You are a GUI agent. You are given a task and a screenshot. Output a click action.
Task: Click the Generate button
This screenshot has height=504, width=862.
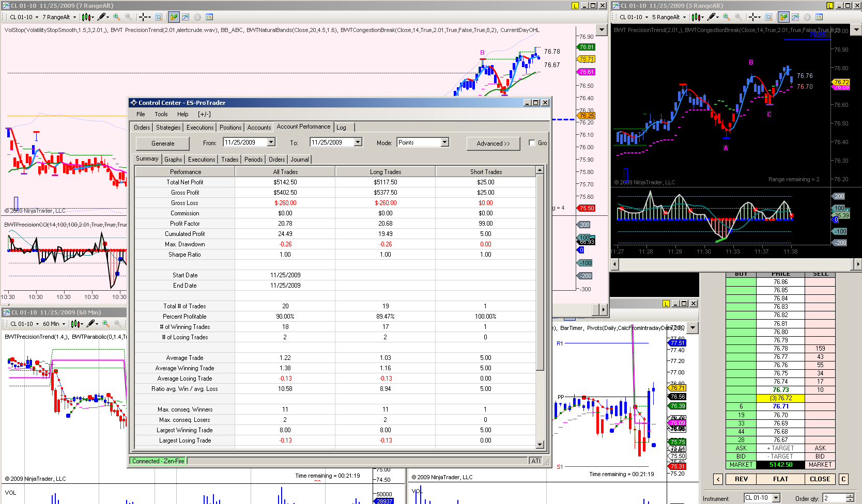click(163, 144)
